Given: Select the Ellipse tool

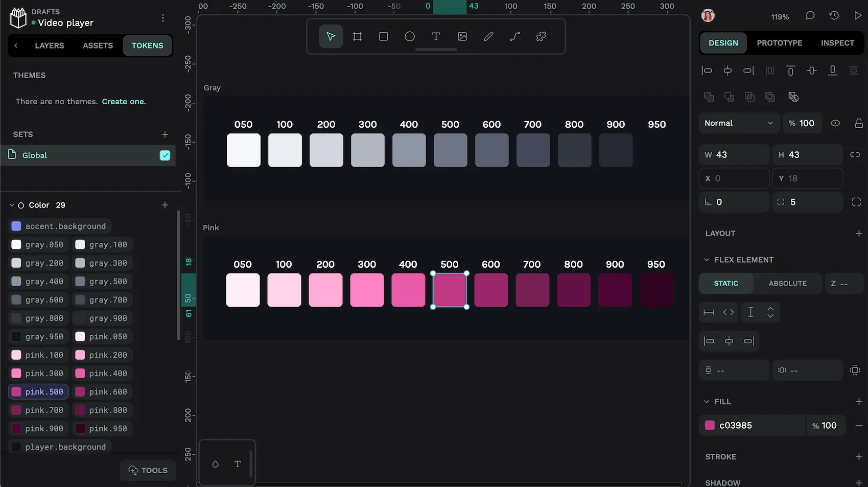Looking at the screenshot, I should [x=410, y=36].
